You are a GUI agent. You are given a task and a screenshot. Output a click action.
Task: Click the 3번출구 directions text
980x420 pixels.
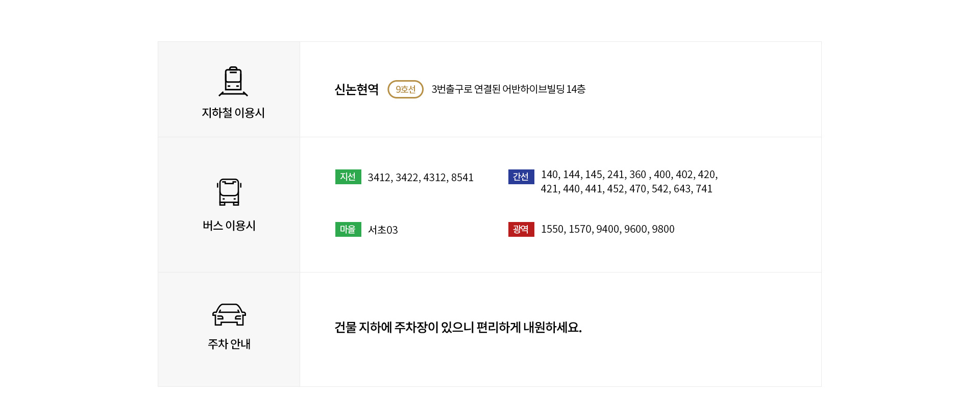click(x=508, y=89)
